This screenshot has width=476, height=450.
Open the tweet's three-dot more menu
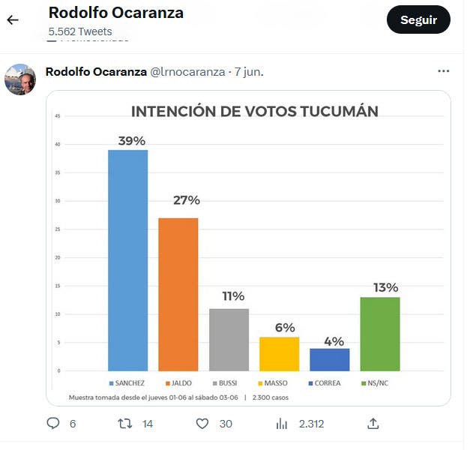click(x=443, y=71)
